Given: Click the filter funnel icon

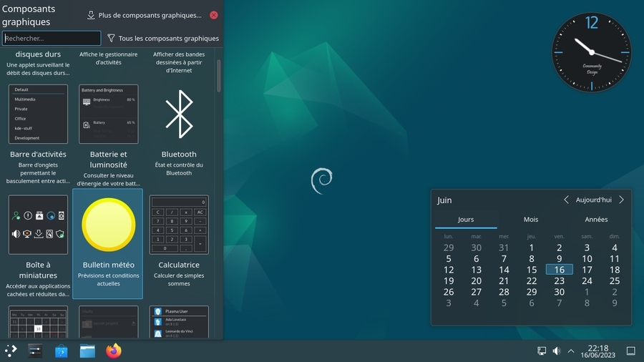Looking at the screenshot, I should tap(111, 38).
